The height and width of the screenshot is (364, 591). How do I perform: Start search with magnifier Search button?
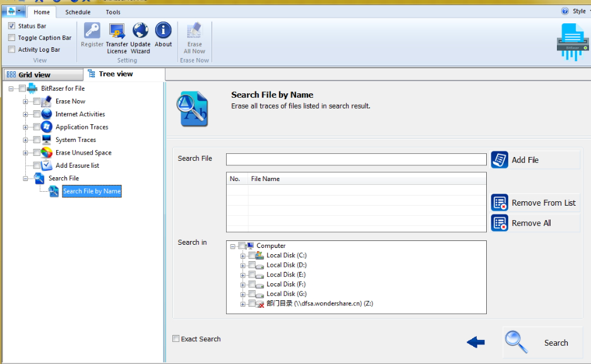tap(543, 343)
